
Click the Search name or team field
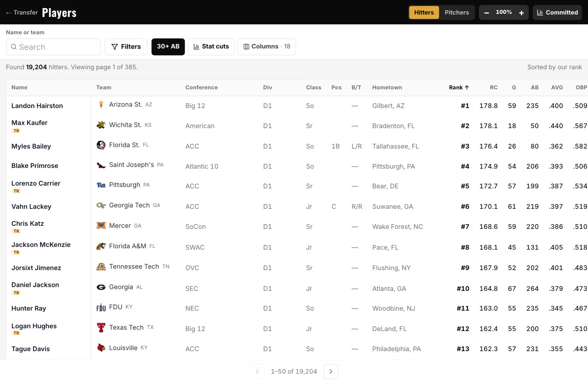coord(53,47)
